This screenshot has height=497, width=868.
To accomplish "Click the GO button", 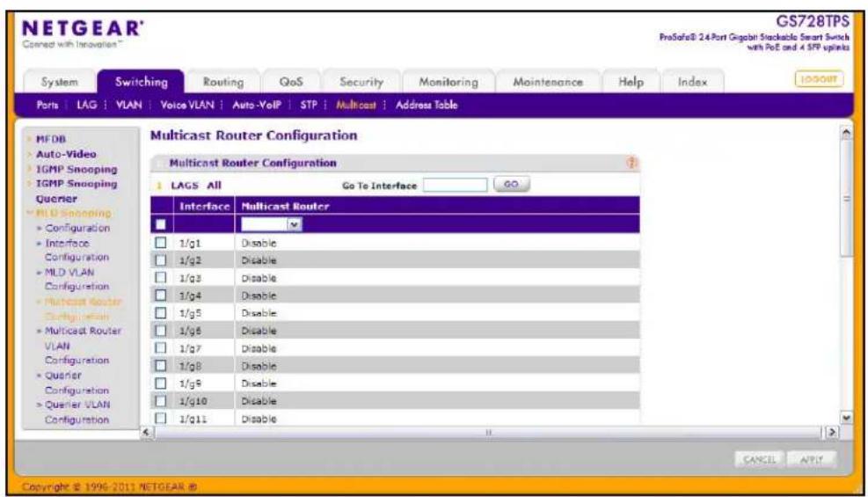I will click(x=511, y=185).
